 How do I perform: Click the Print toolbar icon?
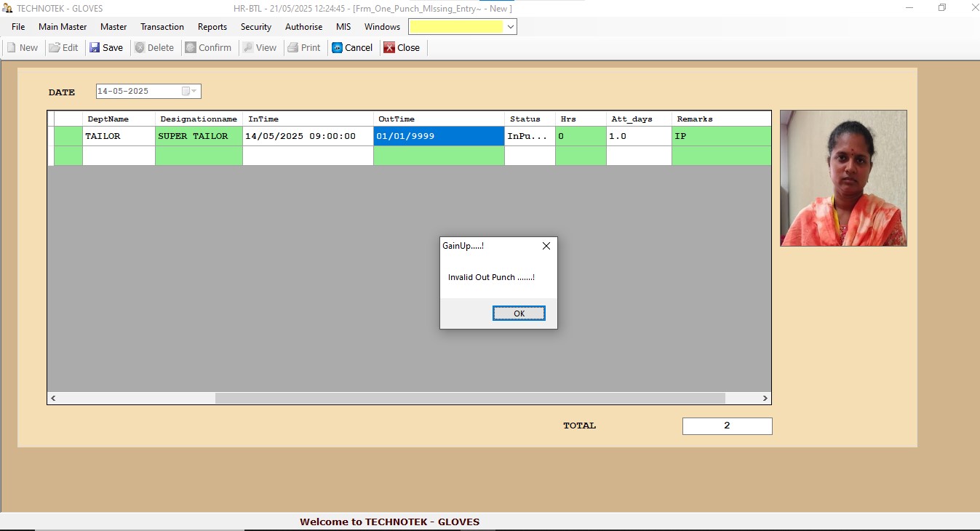click(x=293, y=48)
